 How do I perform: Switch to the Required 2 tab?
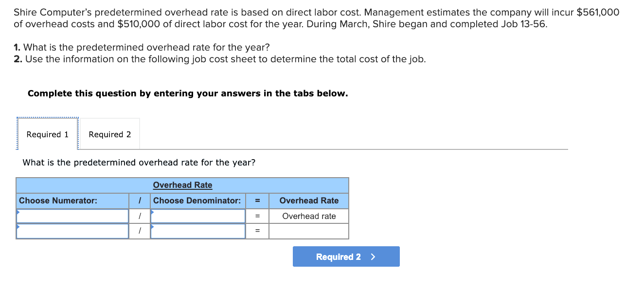pos(109,134)
